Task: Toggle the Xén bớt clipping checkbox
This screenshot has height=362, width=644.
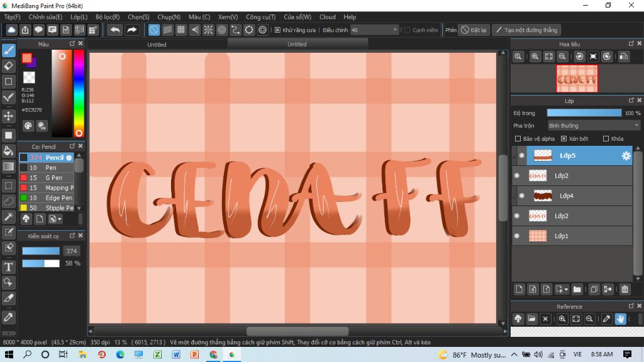Action: 564,139
